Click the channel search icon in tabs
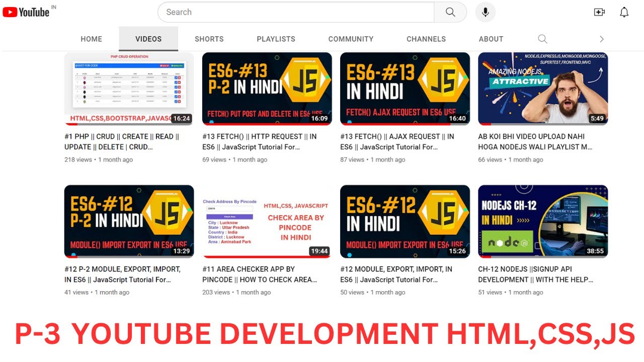Image resolution: width=644 pixels, height=362 pixels. point(542,39)
